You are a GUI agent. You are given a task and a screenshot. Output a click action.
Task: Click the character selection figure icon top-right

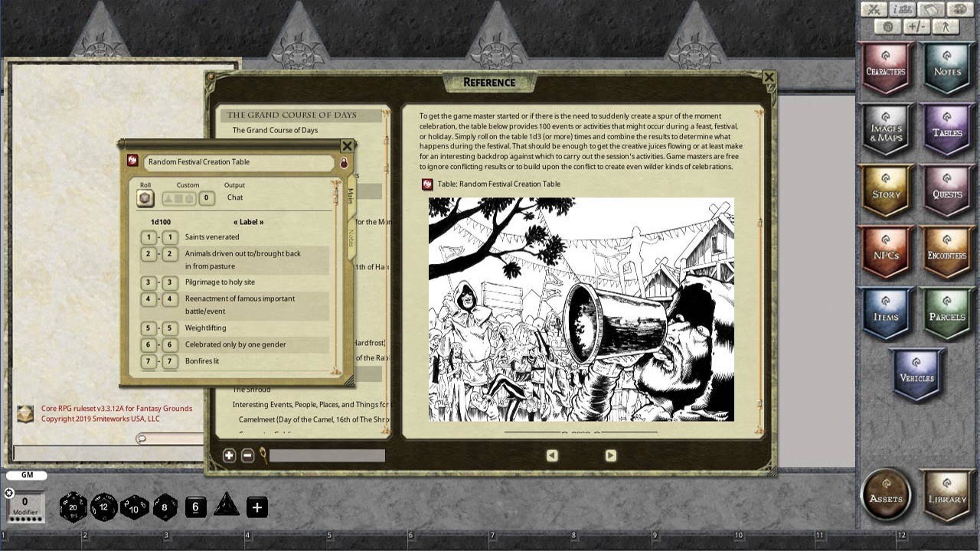tap(946, 26)
